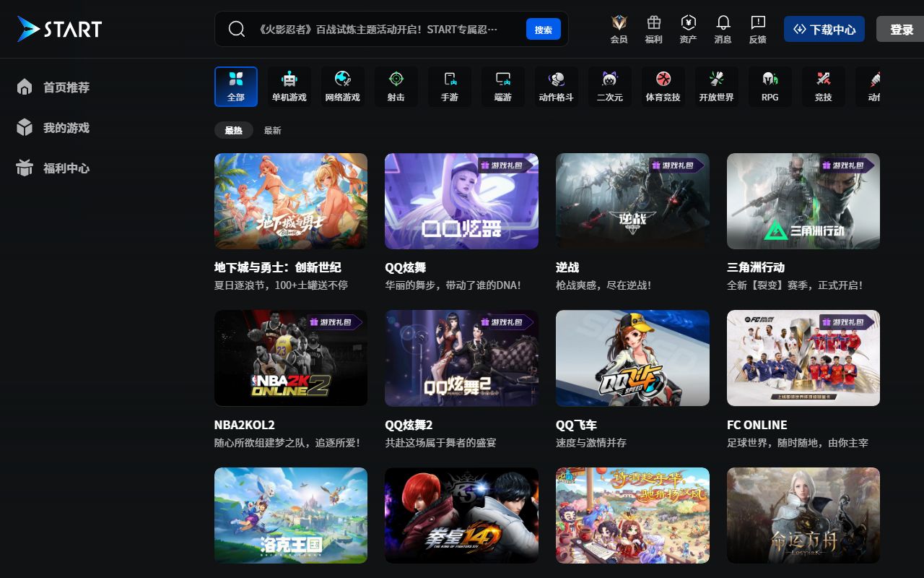This screenshot has height=578, width=924.
Task: Open the 三角洲行动 game thumbnail
Action: tap(803, 201)
